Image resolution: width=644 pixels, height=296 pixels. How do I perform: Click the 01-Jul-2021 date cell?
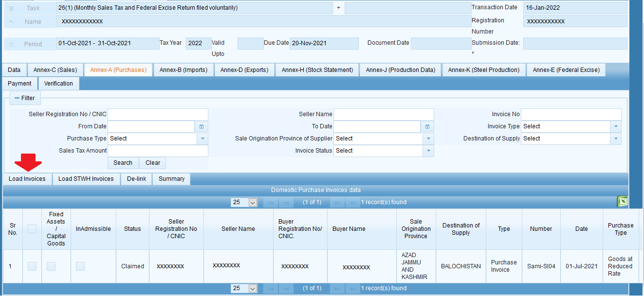(x=582, y=266)
